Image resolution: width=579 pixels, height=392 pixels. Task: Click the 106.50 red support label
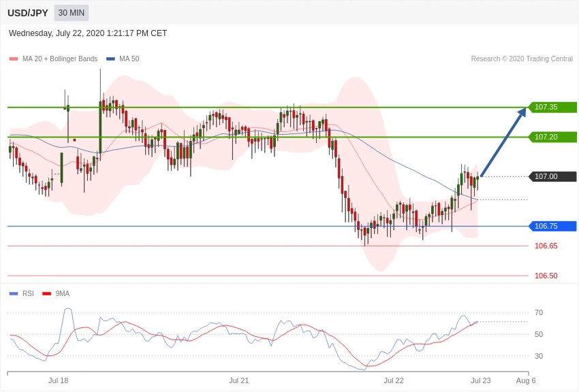[x=546, y=276]
